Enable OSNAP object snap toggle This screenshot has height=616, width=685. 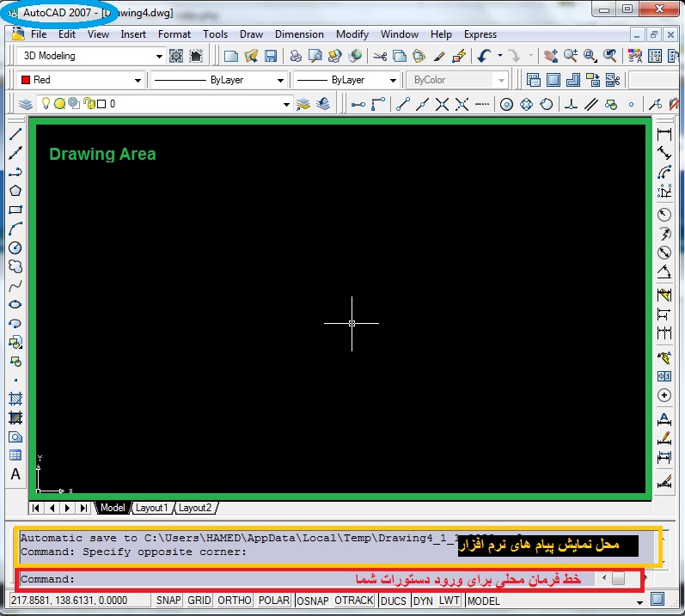[313, 601]
